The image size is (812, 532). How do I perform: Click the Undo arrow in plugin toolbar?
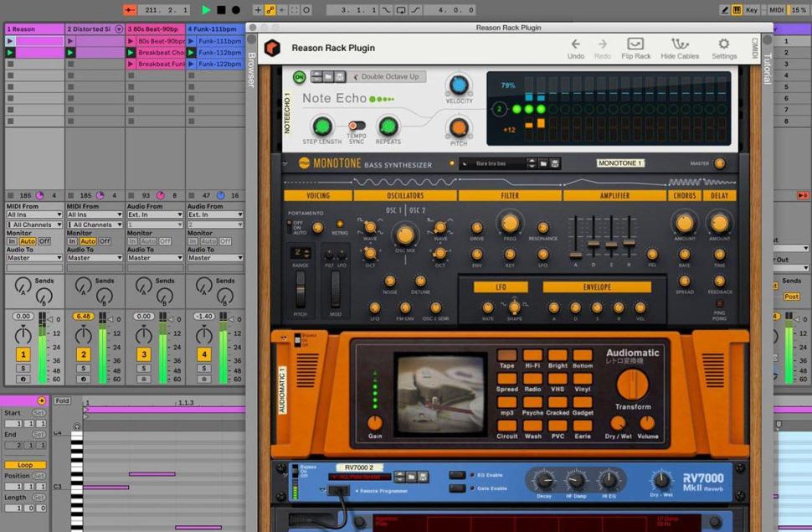(x=575, y=45)
